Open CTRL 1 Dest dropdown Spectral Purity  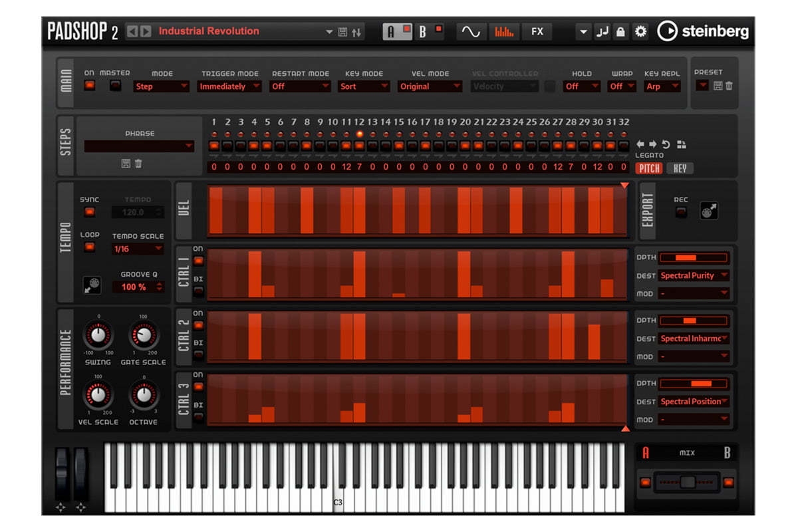coord(694,275)
